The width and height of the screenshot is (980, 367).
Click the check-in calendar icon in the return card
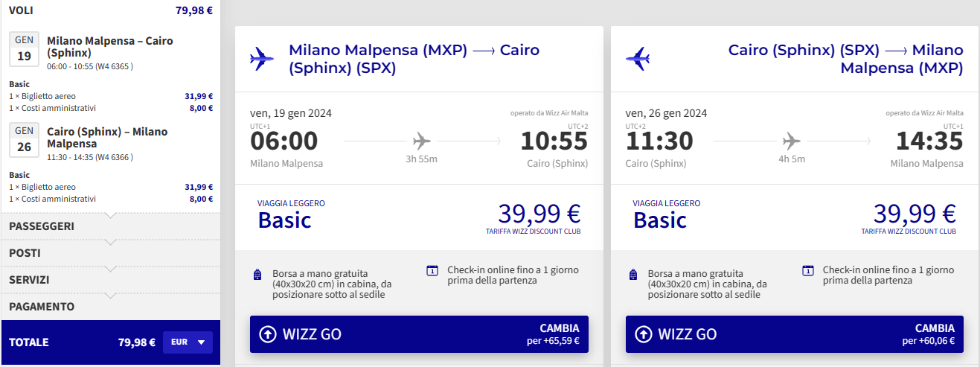[808, 271]
